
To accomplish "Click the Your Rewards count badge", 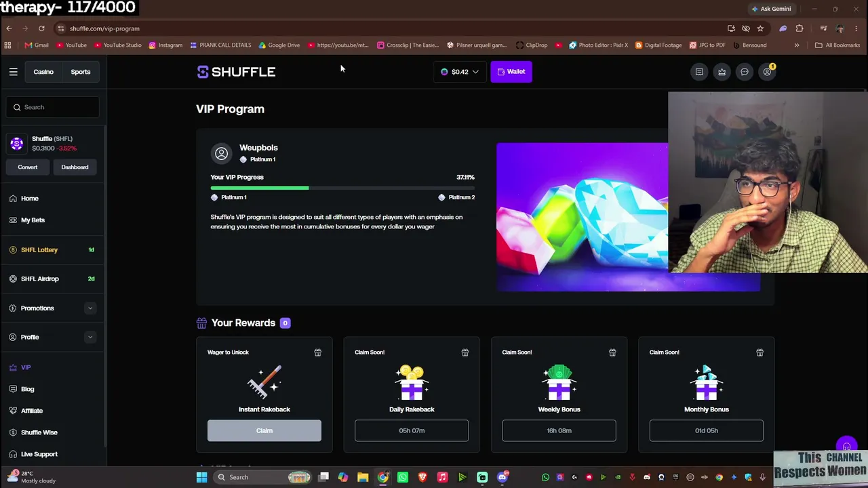I will 285,323.
